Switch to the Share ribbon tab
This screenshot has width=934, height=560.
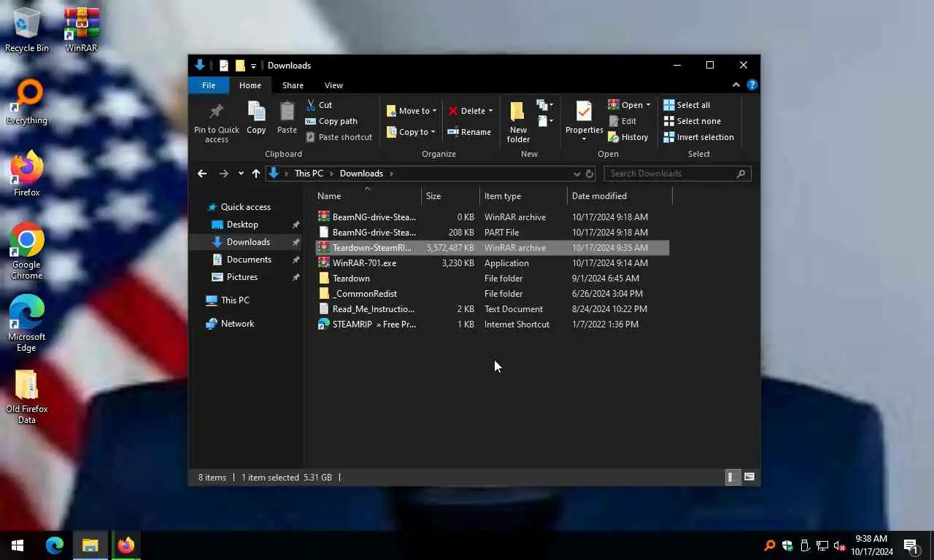click(x=293, y=85)
